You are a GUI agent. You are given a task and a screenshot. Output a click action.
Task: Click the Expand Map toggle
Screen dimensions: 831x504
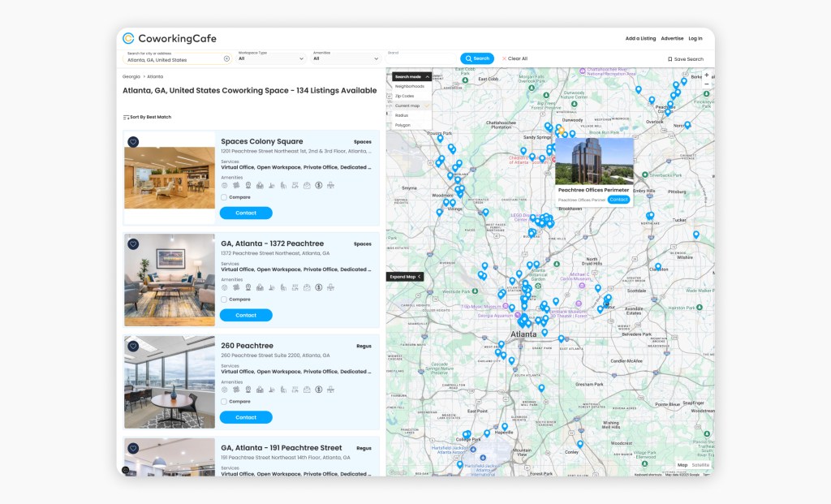[x=405, y=277]
